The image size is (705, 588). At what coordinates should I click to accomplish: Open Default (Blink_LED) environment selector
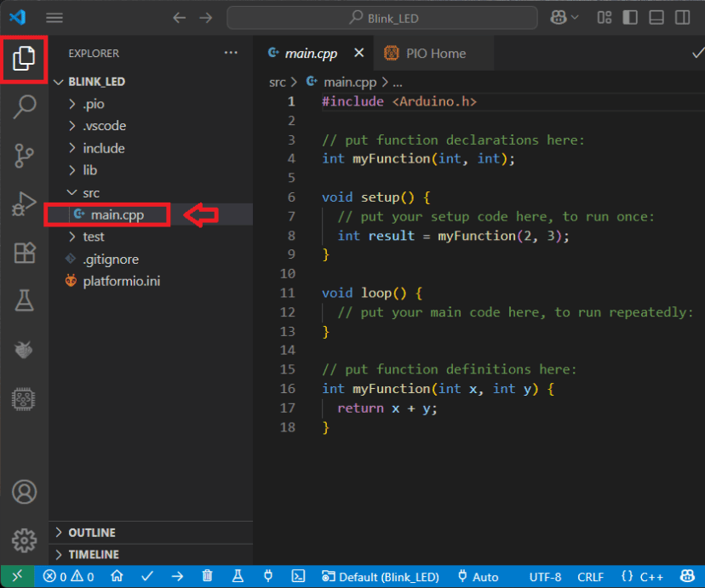380,576
